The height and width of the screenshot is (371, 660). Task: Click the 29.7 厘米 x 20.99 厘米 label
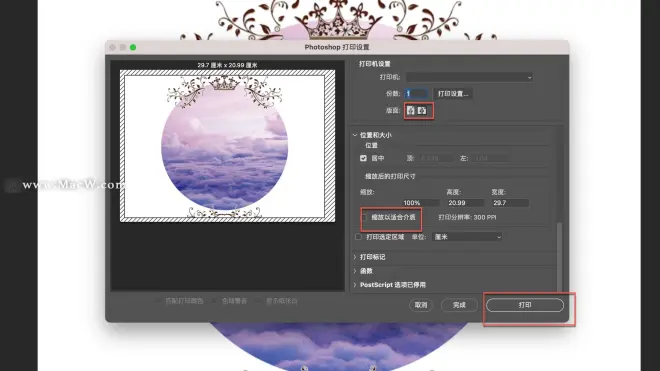(x=227, y=65)
